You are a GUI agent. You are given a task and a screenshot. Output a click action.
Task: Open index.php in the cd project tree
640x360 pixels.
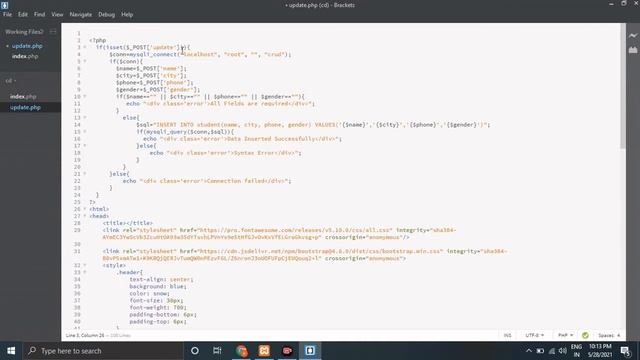tap(23, 96)
